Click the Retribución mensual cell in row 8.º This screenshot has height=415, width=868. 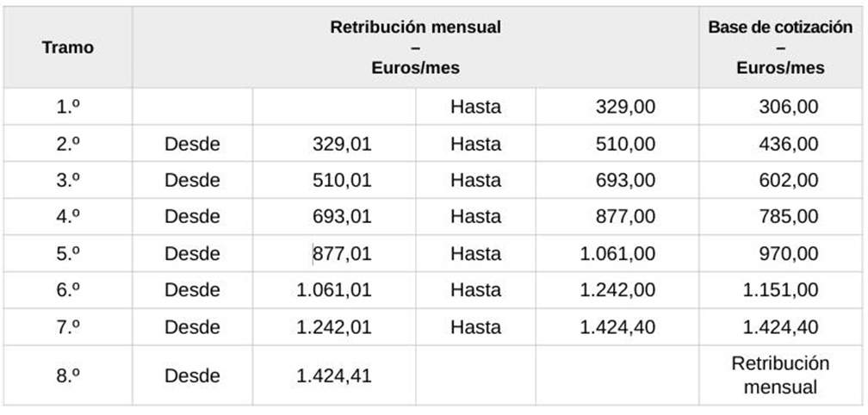pos(780,375)
